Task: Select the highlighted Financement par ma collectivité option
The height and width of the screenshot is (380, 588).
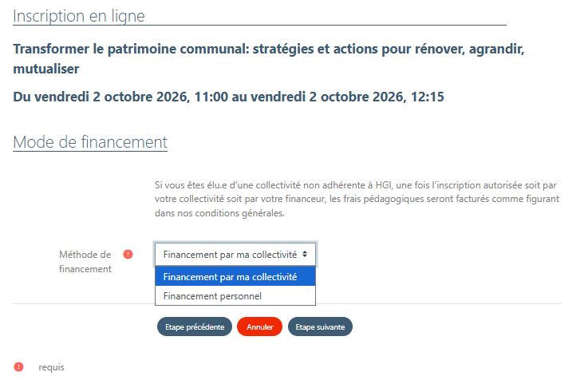Action: (235, 276)
